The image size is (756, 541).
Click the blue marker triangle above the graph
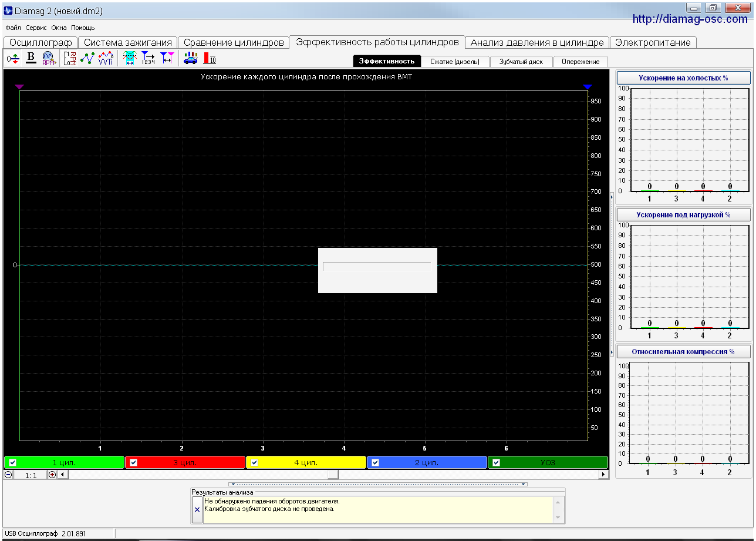[588, 87]
